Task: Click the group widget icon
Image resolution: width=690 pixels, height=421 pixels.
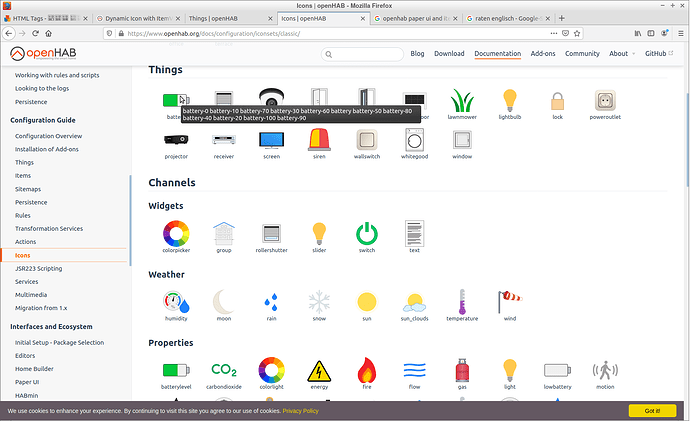Action: tap(224, 233)
